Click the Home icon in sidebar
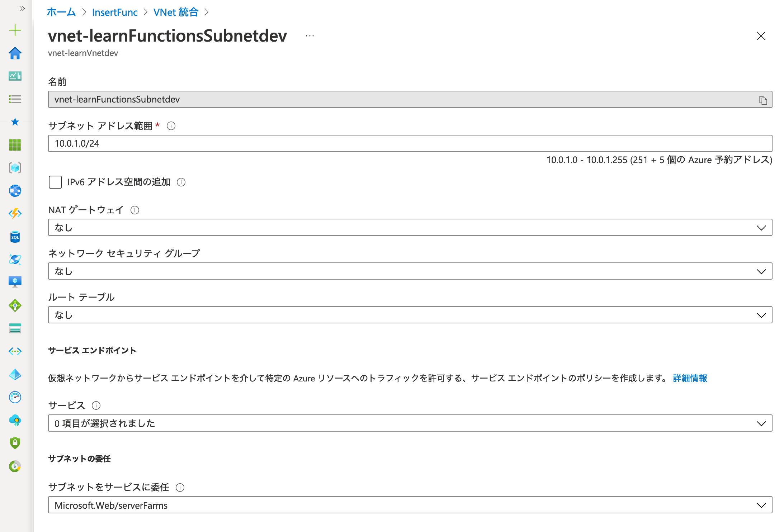The image size is (779, 532). click(x=15, y=53)
